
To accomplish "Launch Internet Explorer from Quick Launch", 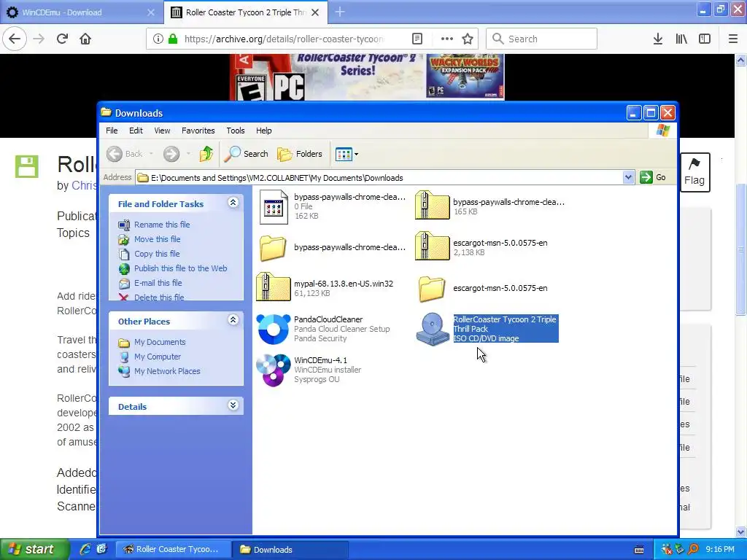I will [x=85, y=549].
